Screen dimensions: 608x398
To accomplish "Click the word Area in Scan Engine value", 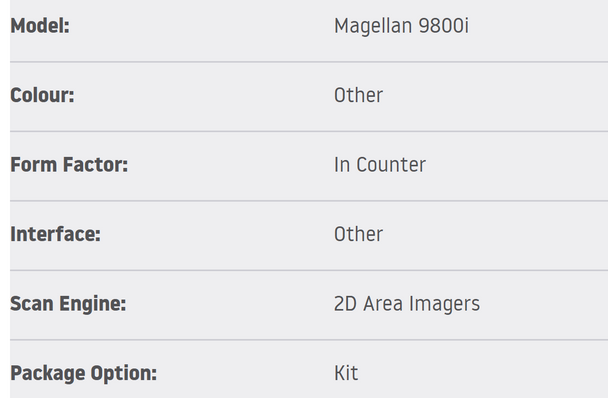I will (x=383, y=304).
